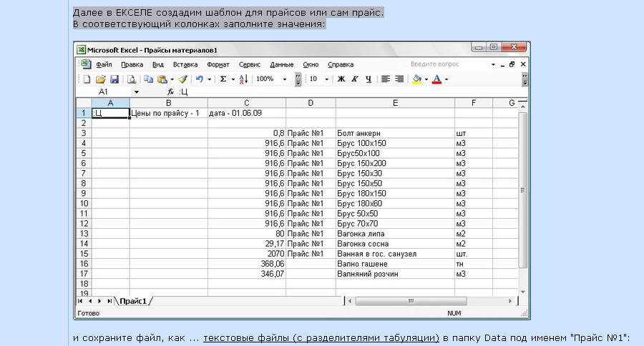The width and height of the screenshot is (644, 346).
Task: Expand the Name Box dropdown arrow
Action: pos(136,92)
